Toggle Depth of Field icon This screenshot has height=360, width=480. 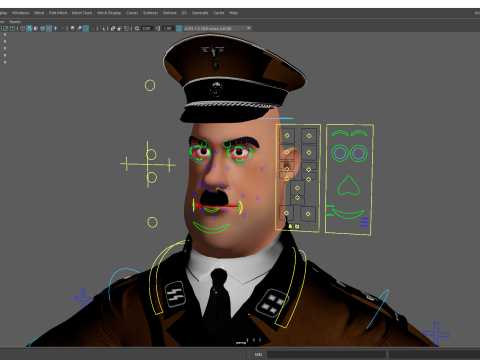92,28
